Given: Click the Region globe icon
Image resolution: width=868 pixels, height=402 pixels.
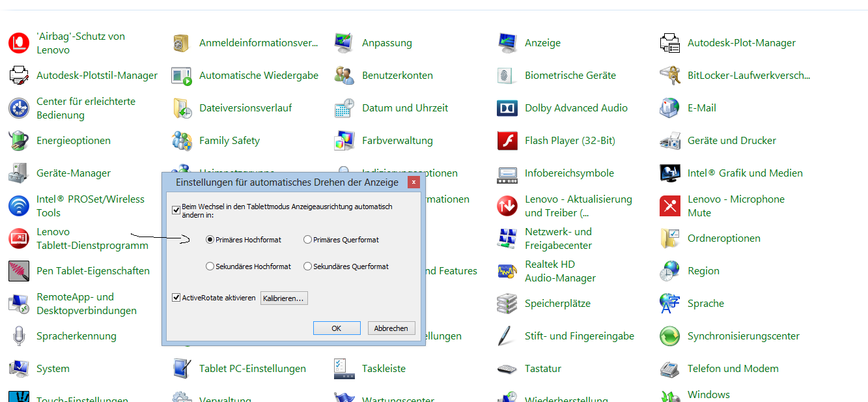Looking at the screenshot, I should pyautogui.click(x=670, y=271).
